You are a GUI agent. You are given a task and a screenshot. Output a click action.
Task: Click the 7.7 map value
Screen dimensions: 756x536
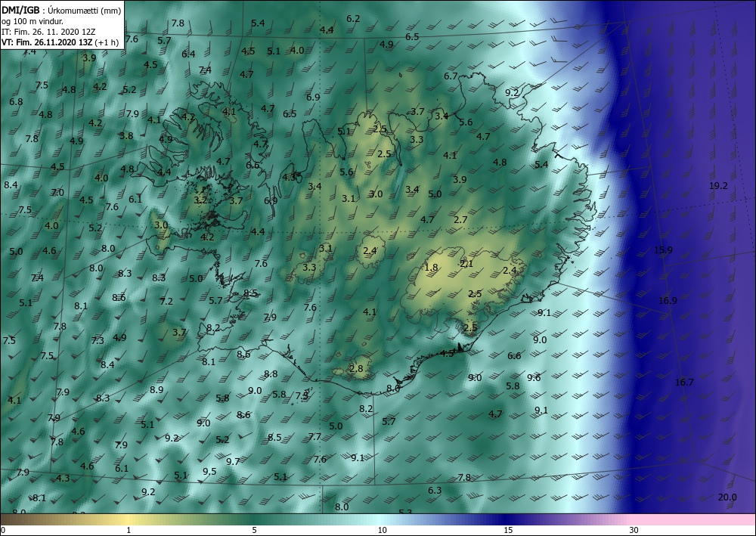(314, 437)
